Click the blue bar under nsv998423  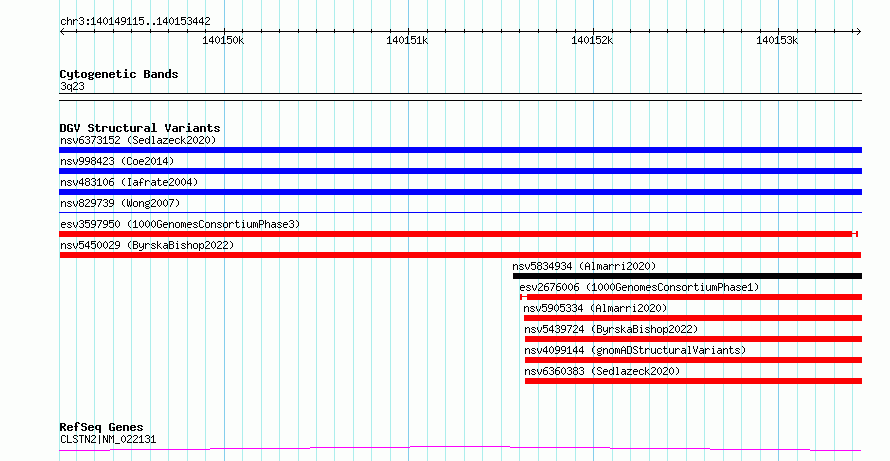click(460, 171)
